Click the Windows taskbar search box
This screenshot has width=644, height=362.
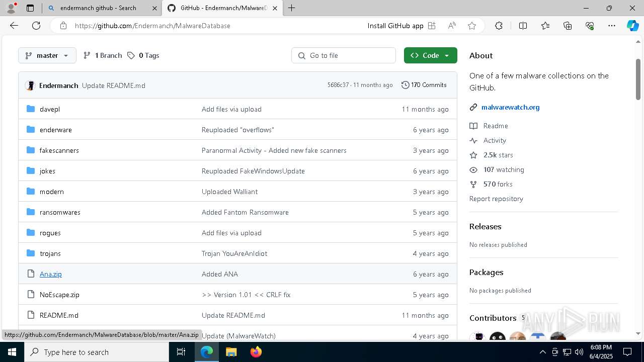(x=96, y=352)
